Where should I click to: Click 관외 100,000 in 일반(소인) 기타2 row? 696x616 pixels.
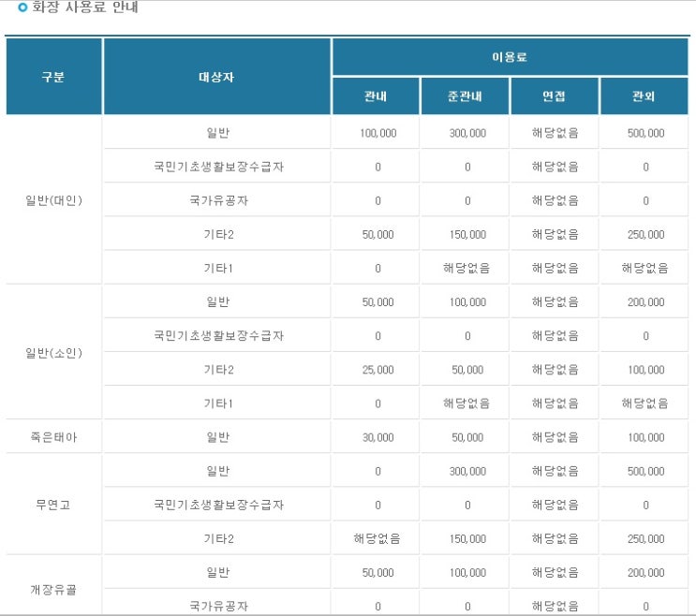pos(645,370)
